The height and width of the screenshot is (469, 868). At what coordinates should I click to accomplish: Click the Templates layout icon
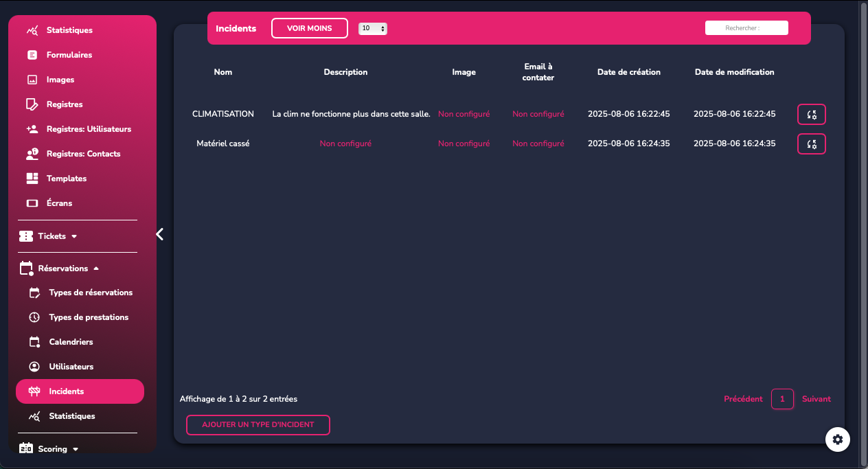tap(32, 179)
